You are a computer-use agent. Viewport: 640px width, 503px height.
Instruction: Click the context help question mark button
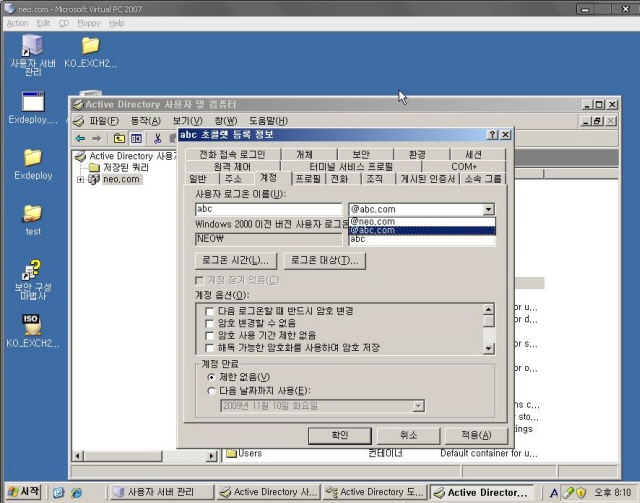click(493, 135)
